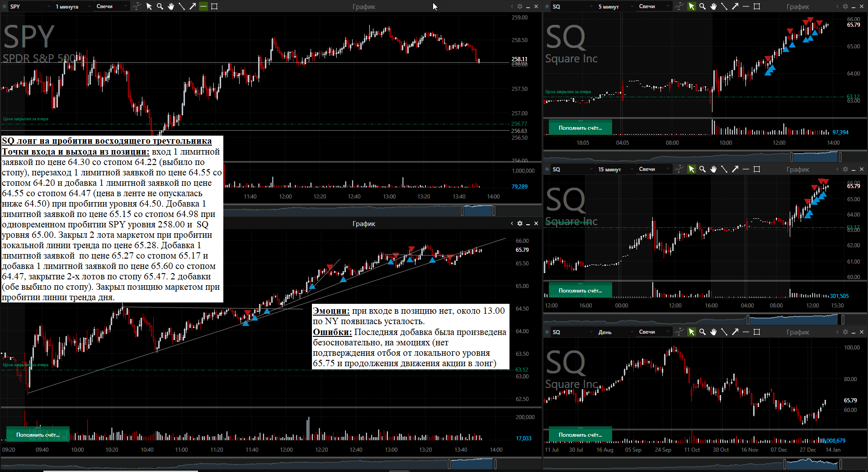Click the 97,394 volume value in SQ 5-minute chart

click(x=840, y=132)
